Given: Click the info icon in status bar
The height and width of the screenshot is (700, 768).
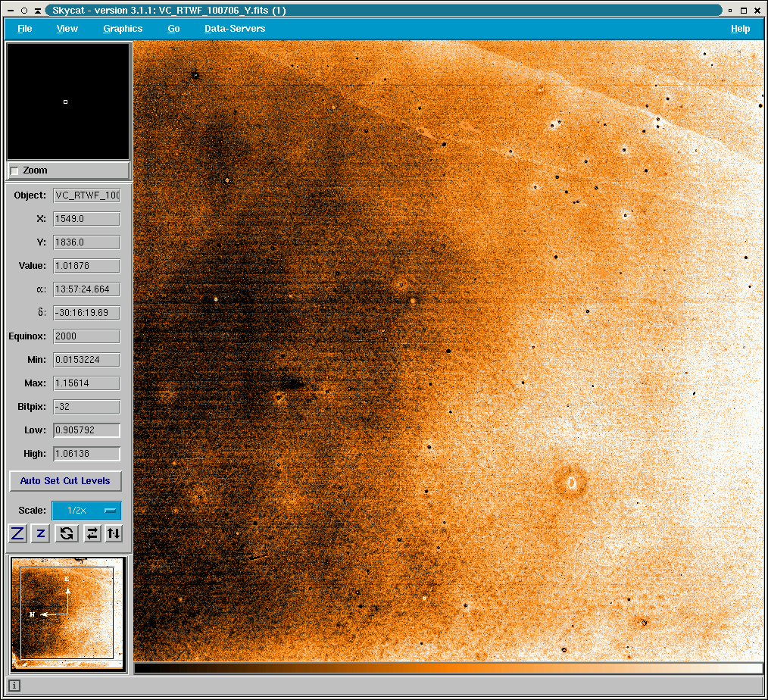Looking at the screenshot, I should pyautogui.click(x=14, y=686).
